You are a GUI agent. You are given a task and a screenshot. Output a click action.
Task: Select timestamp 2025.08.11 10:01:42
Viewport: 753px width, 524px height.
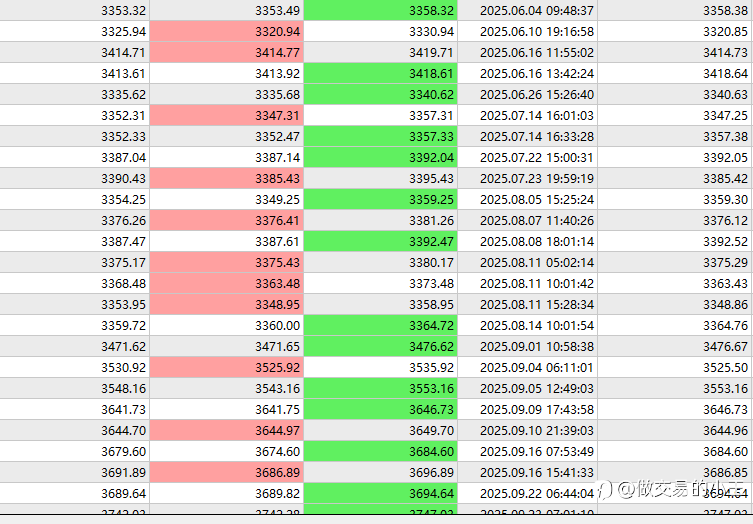pyautogui.click(x=537, y=283)
